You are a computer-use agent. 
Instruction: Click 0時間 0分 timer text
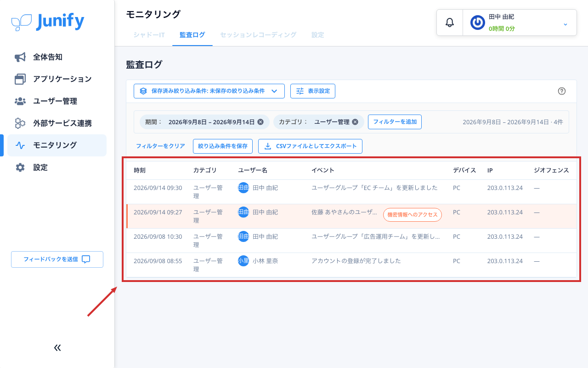(x=502, y=29)
